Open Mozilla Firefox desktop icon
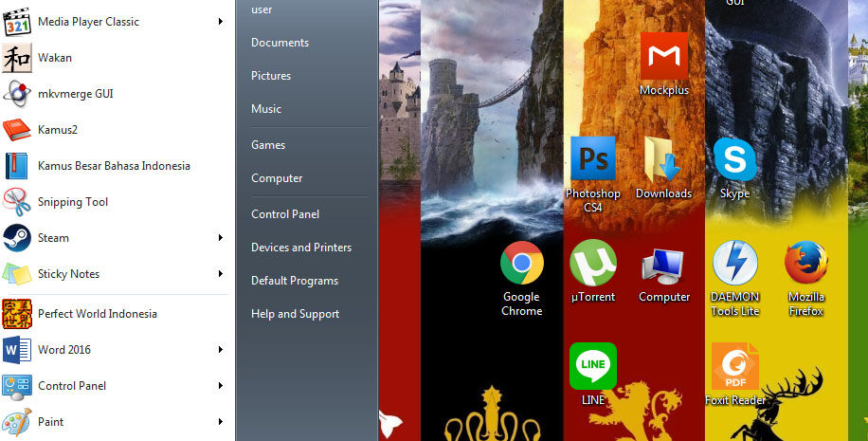This screenshot has height=441, width=868. pos(806,263)
